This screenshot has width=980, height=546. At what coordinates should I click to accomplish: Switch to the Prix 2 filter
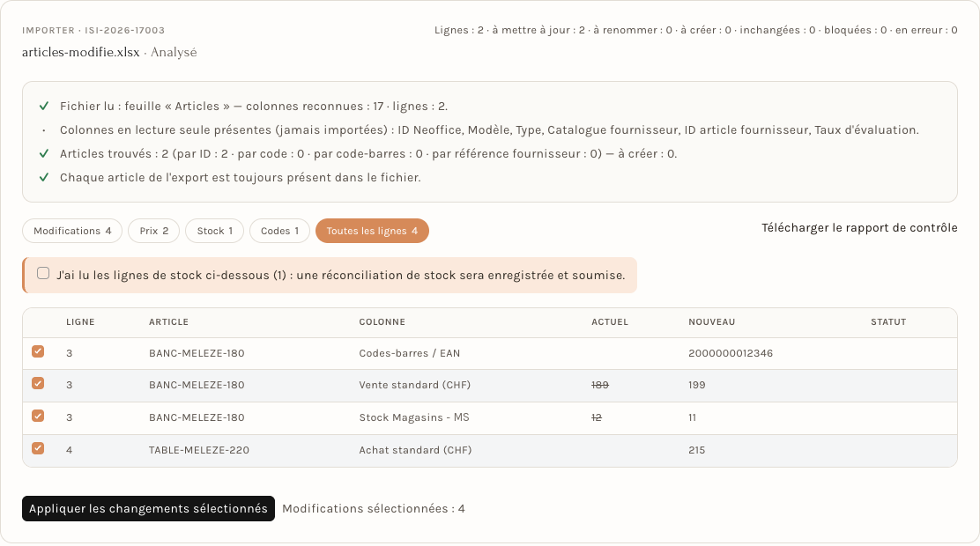click(x=153, y=231)
